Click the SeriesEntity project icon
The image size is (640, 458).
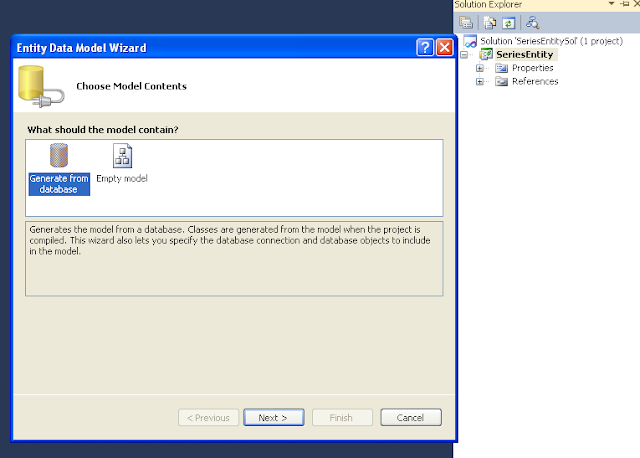pyautogui.click(x=486, y=54)
